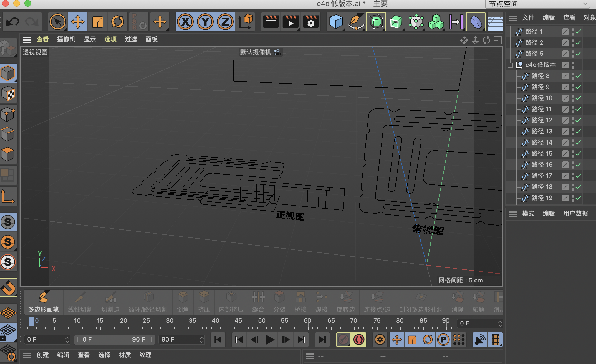Collapse the c4d低版本 group in object tree
Viewport: 596px width, 364px height.
point(510,65)
